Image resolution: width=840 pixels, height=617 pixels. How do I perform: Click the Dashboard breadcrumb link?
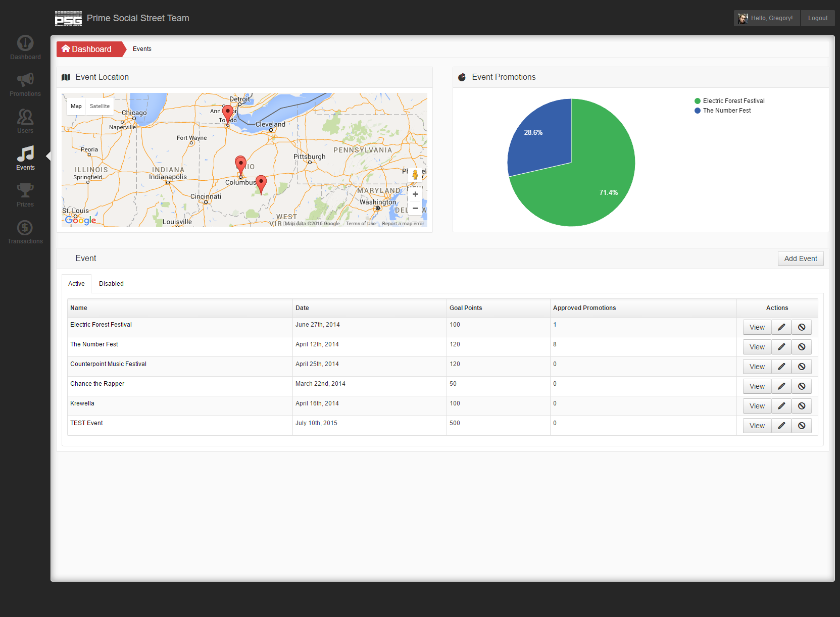click(87, 49)
